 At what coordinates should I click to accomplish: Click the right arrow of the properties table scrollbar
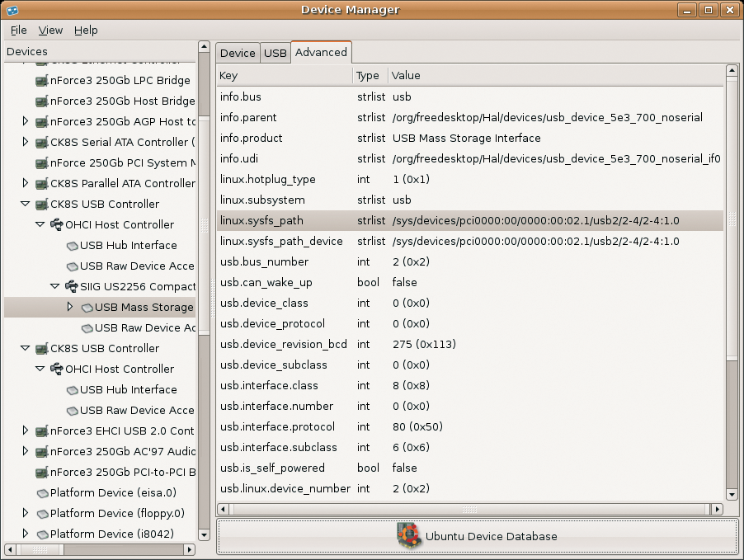[x=717, y=509]
